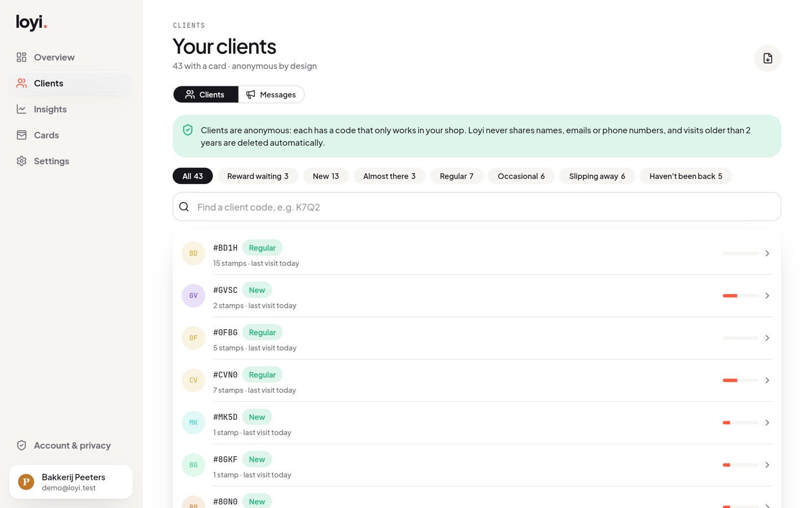This screenshot has height=508, width=812.
Task: Click the Regular badge on #0FBG
Action: [x=262, y=332]
